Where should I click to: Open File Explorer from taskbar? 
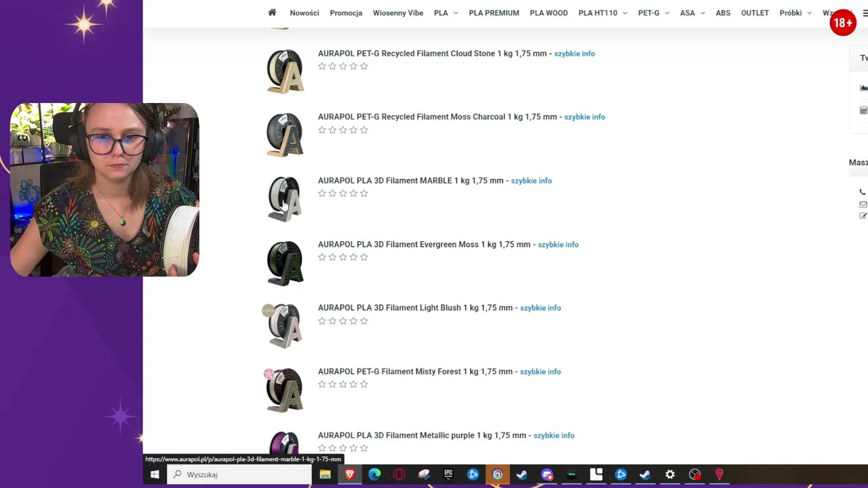(x=325, y=474)
